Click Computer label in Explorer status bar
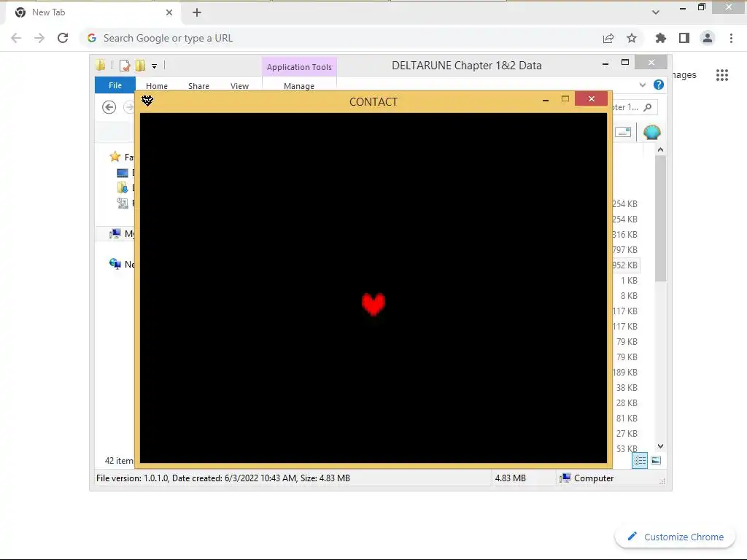747x560 pixels. tap(594, 478)
